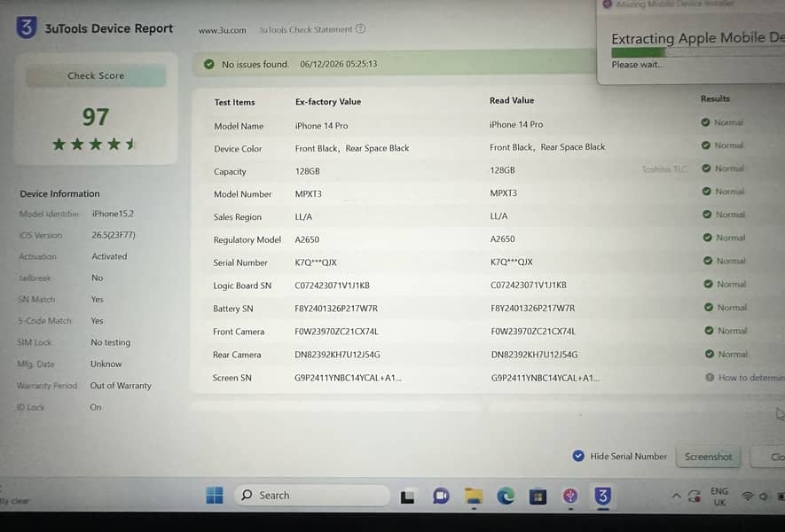Click the taskbar Search box

pos(311,496)
